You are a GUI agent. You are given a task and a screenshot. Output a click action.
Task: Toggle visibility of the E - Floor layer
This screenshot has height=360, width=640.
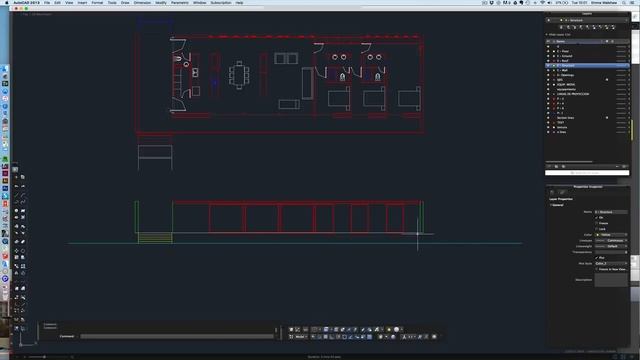pyautogui.click(x=549, y=51)
